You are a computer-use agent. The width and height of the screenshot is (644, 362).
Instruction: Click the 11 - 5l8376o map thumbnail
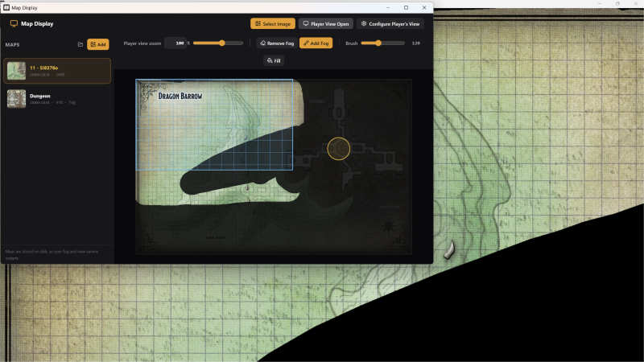tap(16, 71)
